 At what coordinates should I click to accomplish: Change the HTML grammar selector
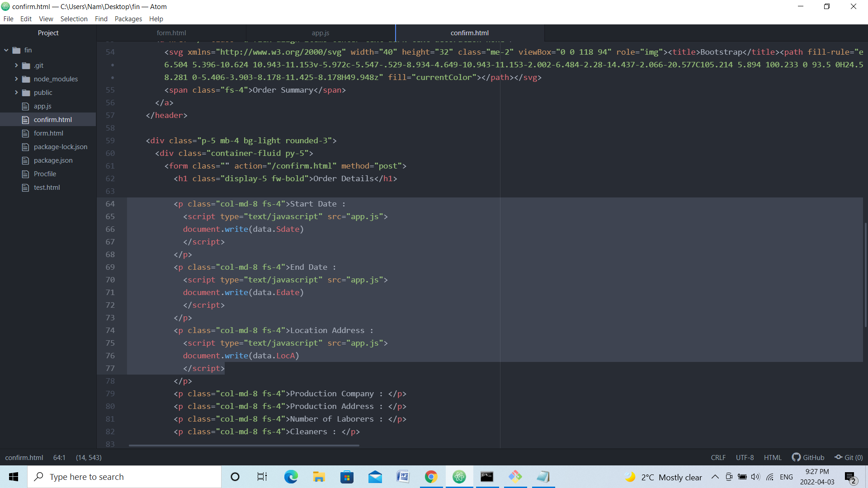point(773,458)
